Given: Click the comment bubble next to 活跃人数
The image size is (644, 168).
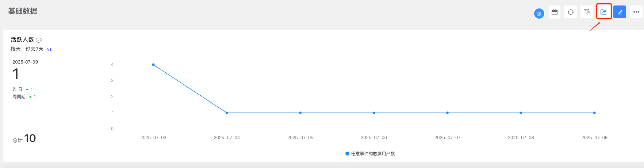Looking at the screenshot, I should 39,40.
